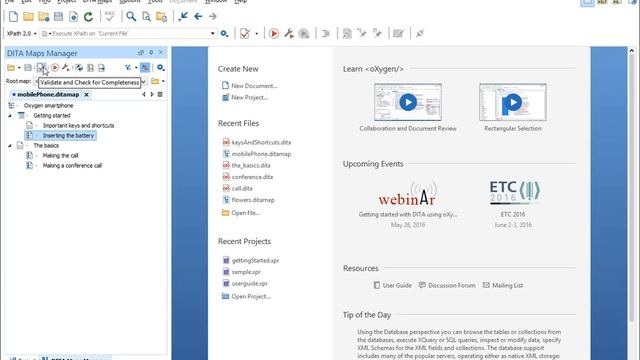Screen dimensions: 640x360
Task: Collapse The basics tree node
Action: [x=10, y=145]
